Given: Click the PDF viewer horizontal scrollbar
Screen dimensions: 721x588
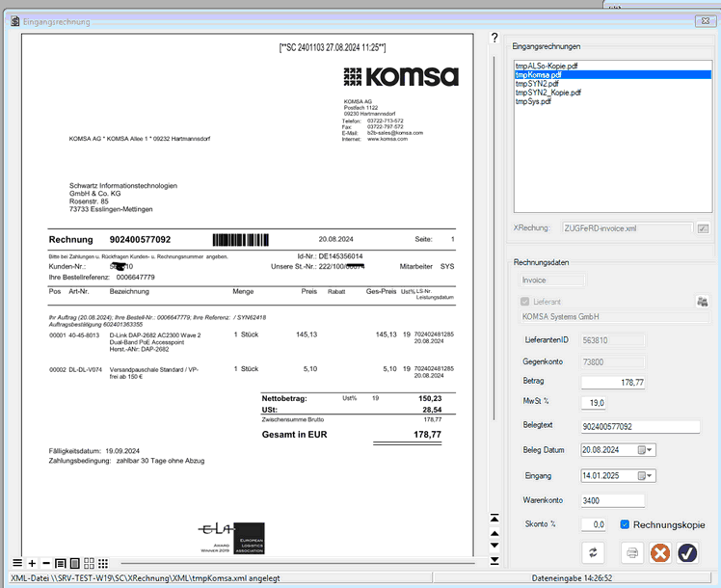Looking at the screenshot, I should point(298,563).
